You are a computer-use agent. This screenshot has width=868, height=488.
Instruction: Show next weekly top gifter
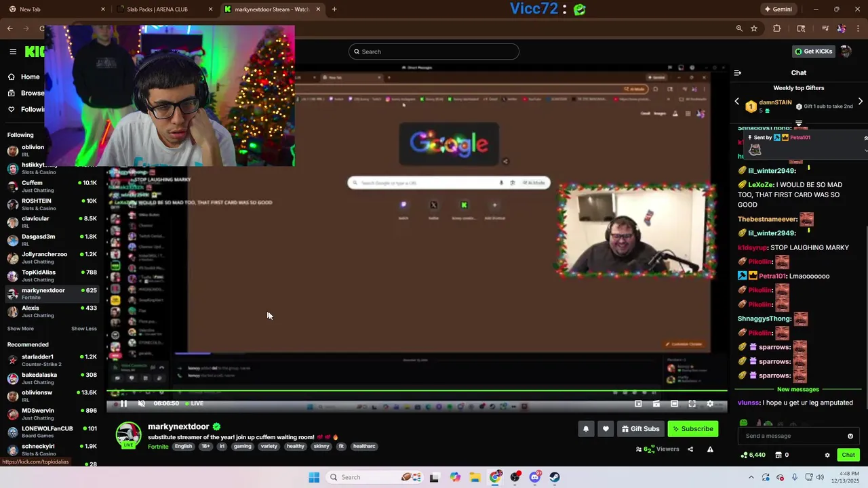point(861,102)
